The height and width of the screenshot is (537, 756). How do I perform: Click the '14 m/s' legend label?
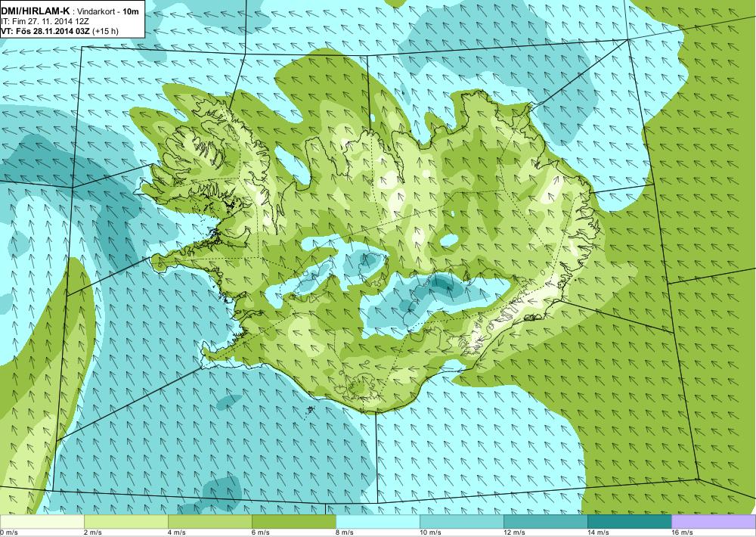pos(598,532)
